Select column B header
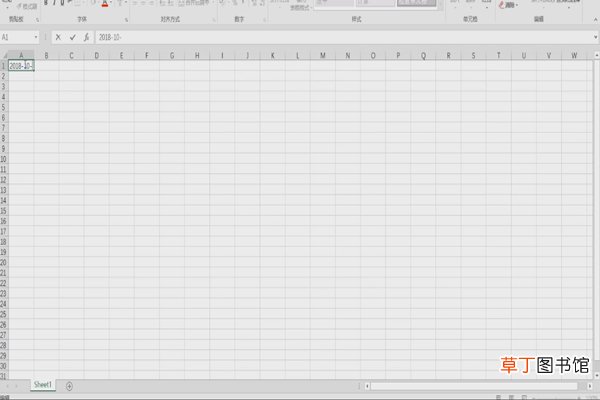600x400 pixels. (x=46, y=56)
